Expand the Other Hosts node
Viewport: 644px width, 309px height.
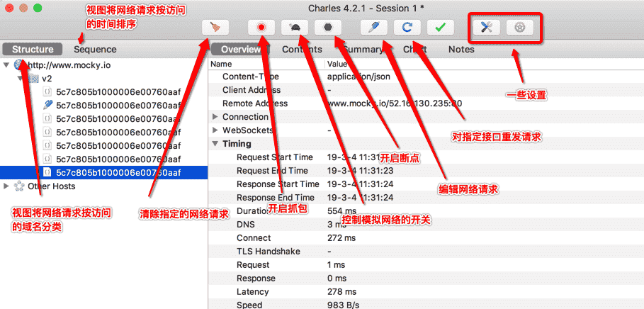pos(6,186)
